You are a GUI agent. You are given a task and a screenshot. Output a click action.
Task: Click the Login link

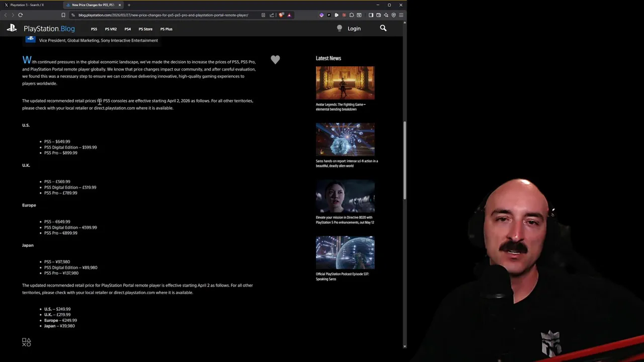(354, 29)
